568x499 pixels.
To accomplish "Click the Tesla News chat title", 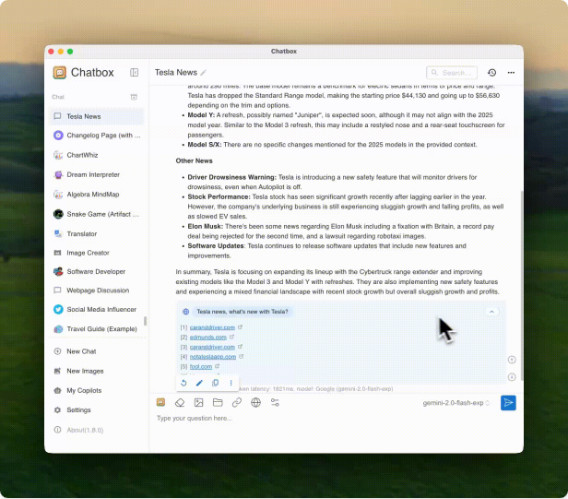I will pos(176,73).
